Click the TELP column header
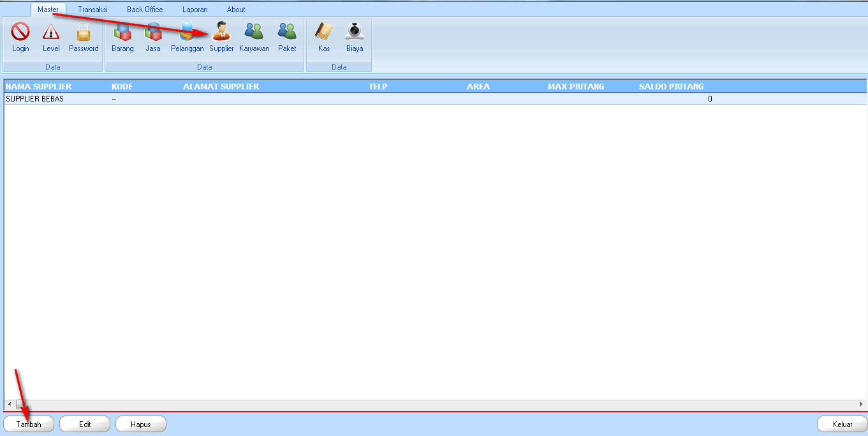The image size is (868, 436). pos(378,86)
